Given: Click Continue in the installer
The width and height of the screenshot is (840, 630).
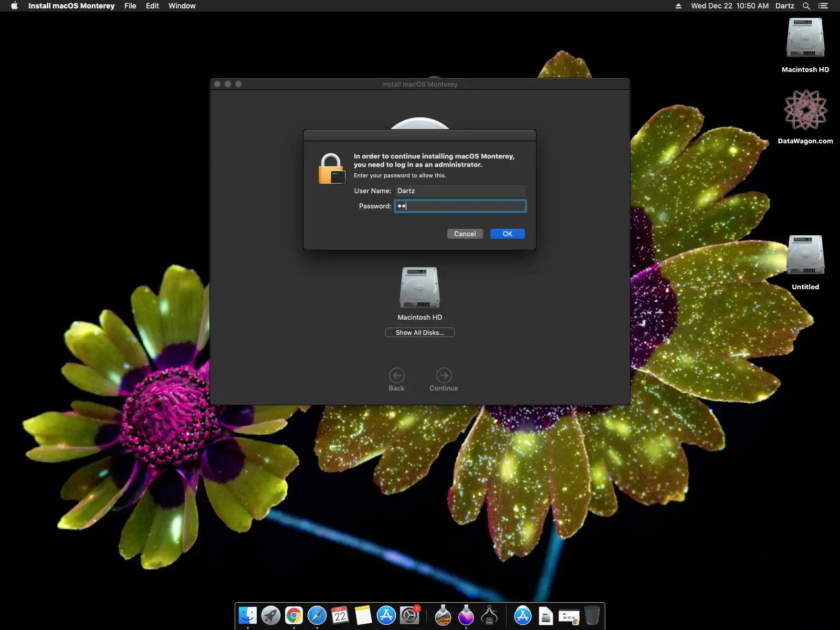Looking at the screenshot, I should [x=444, y=380].
